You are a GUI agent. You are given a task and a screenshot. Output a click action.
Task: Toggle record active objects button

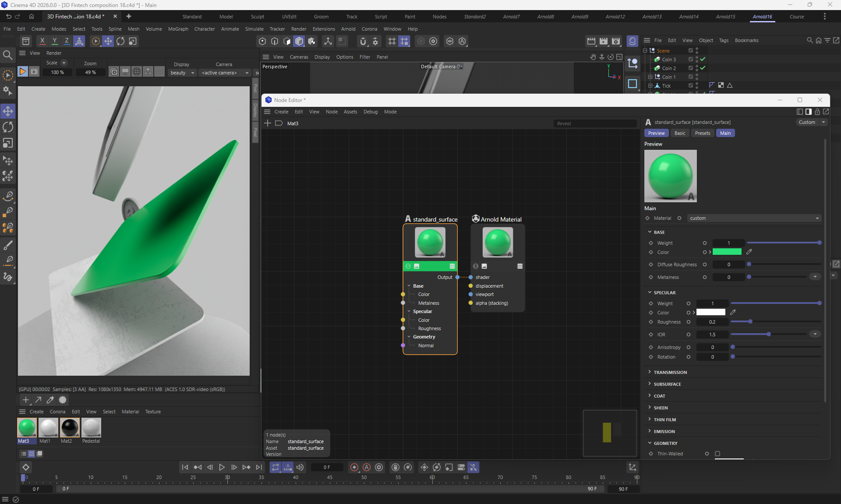click(354, 467)
